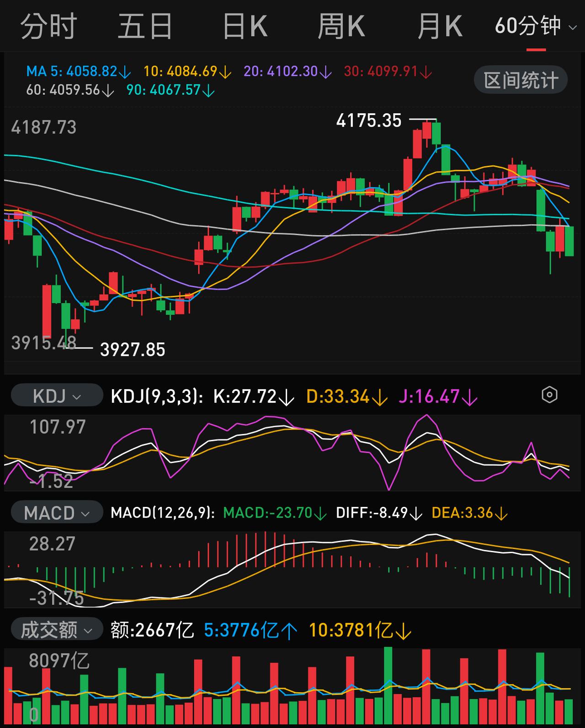The width and height of the screenshot is (585, 728).
Task: Tap the MACD:-23.70 value
Action: click(275, 513)
